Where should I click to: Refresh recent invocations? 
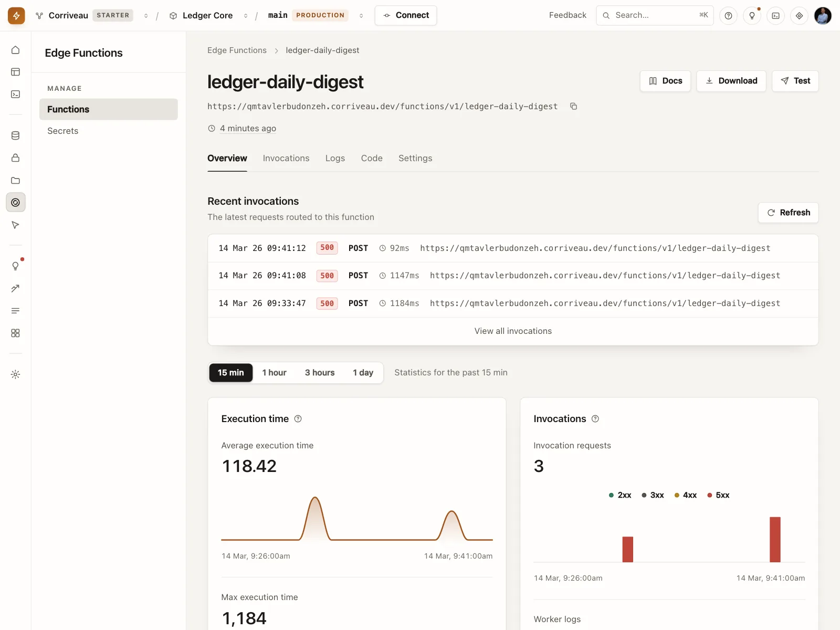click(x=789, y=213)
